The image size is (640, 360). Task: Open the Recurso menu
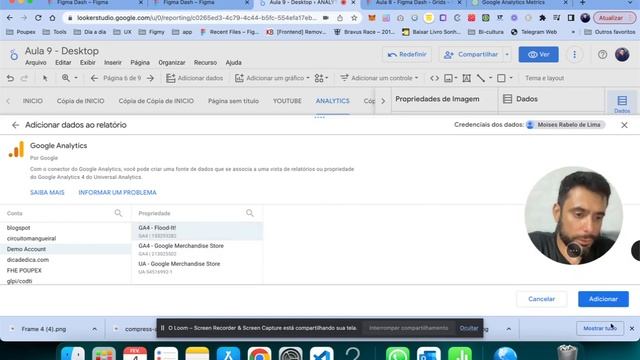[x=205, y=62]
